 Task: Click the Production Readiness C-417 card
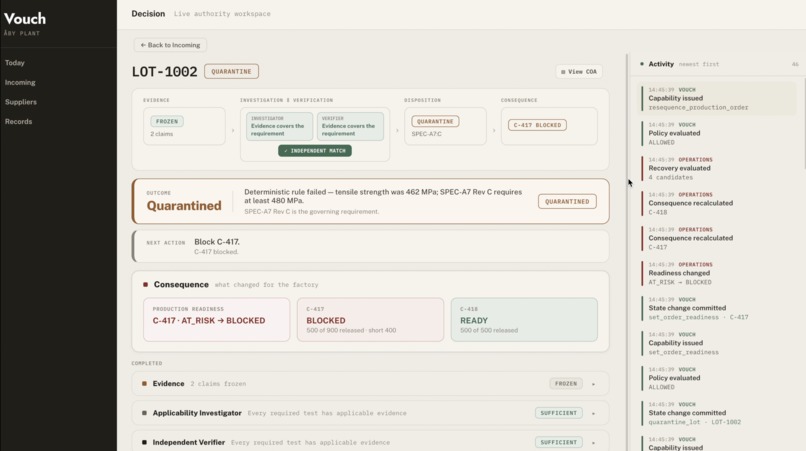coord(216,319)
